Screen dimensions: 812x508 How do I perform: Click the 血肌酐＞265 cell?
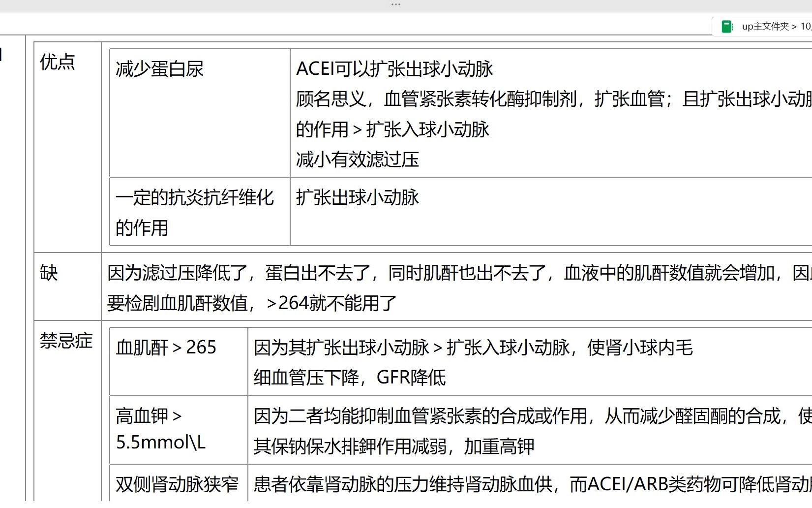[x=179, y=362]
